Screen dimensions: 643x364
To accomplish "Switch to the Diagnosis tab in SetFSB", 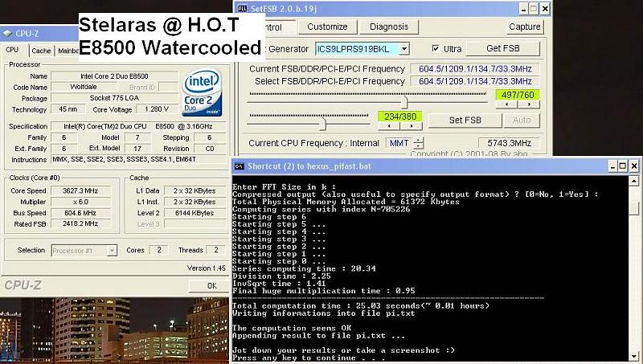I will click(389, 27).
